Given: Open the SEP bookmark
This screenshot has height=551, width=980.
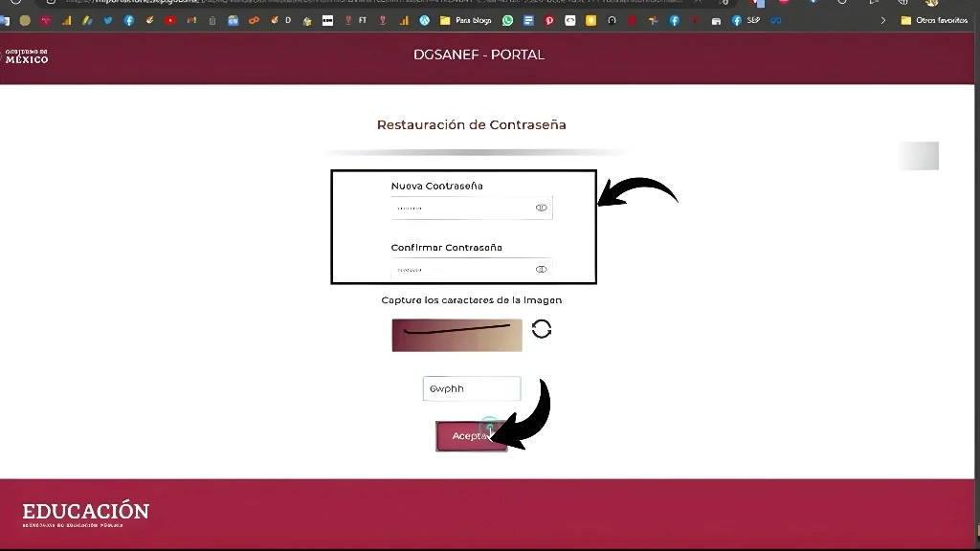Looking at the screenshot, I should pyautogui.click(x=752, y=19).
